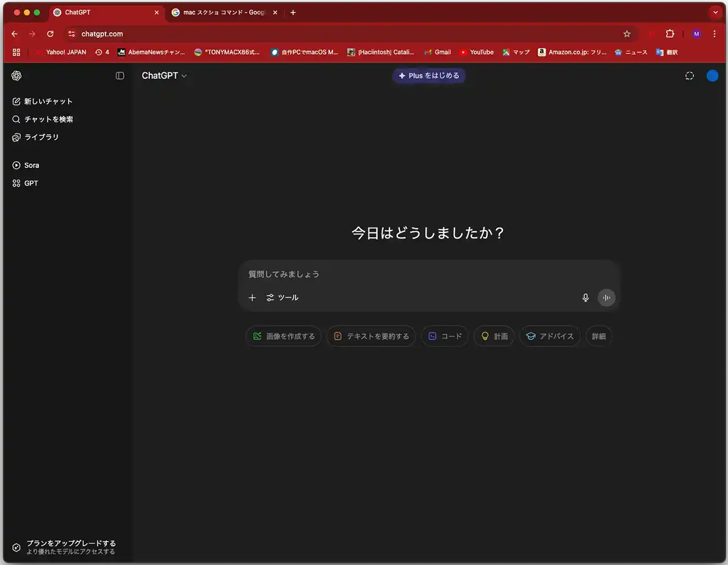The image size is (728, 565).
Task: Collapse the sidebar with the panel icon
Action: pyautogui.click(x=120, y=76)
